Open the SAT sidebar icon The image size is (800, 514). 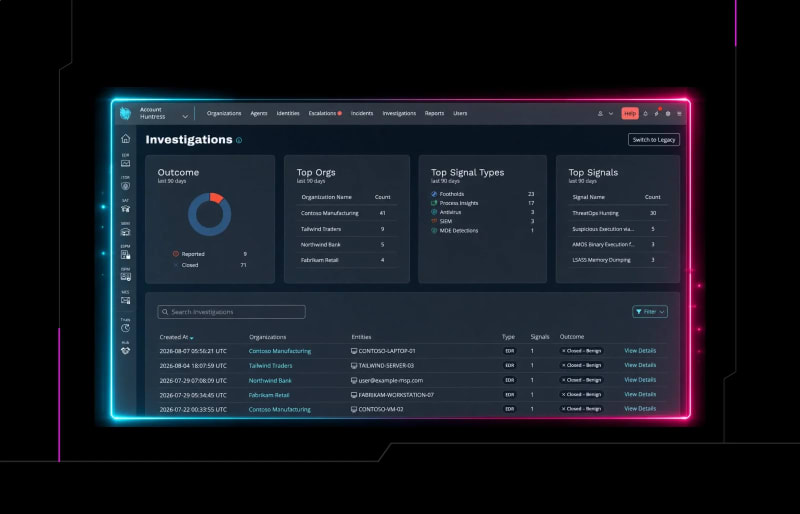pyautogui.click(x=126, y=209)
